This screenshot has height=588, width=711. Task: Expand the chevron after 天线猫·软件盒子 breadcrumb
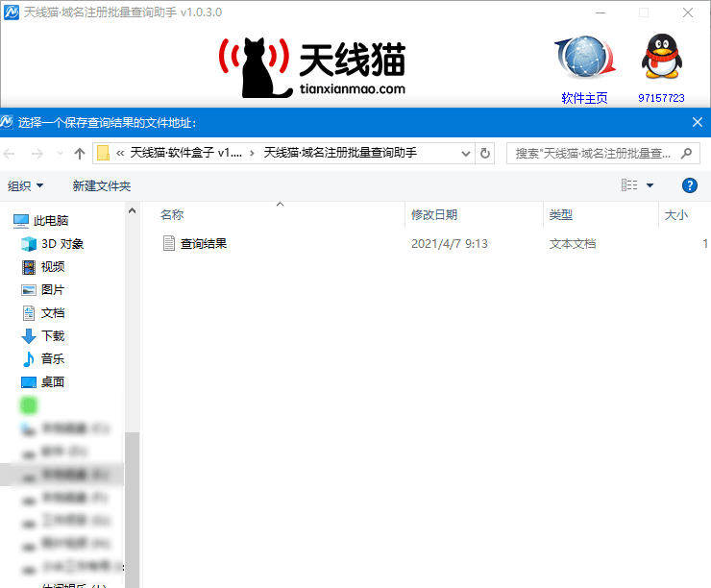(x=252, y=153)
